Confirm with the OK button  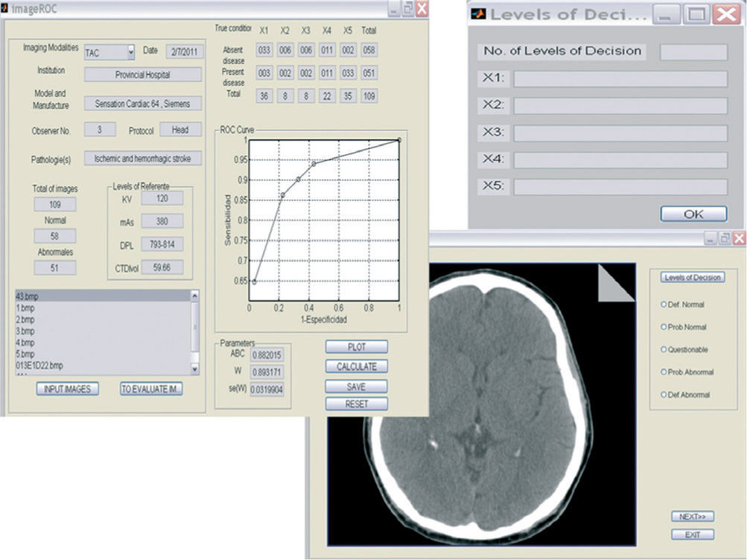(x=693, y=214)
